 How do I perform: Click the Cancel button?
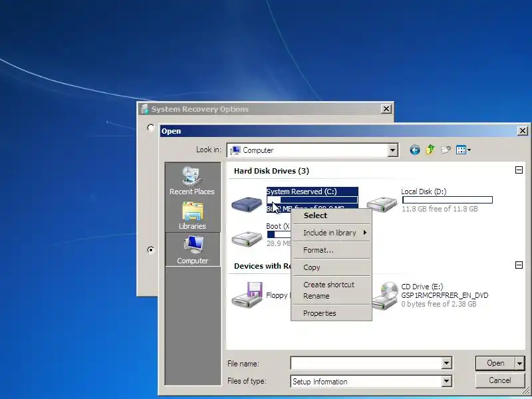500,380
